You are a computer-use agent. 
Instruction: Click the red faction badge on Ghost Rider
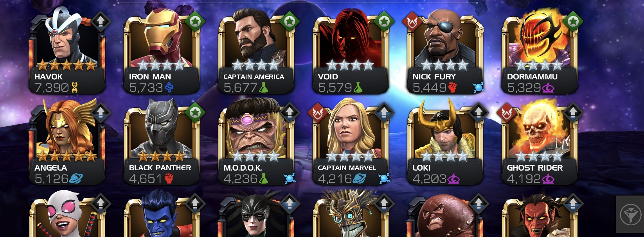click(x=506, y=113)
